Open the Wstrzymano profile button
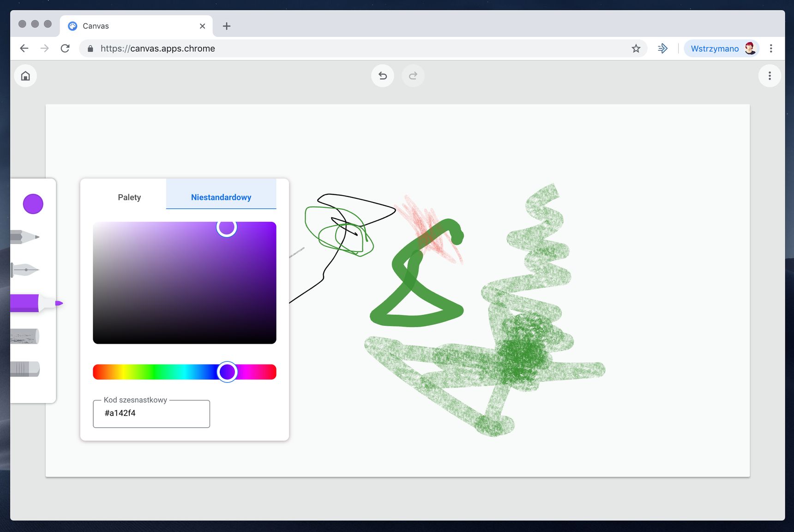Viewport: 794px width, 532px height. [x=722, y=48]
